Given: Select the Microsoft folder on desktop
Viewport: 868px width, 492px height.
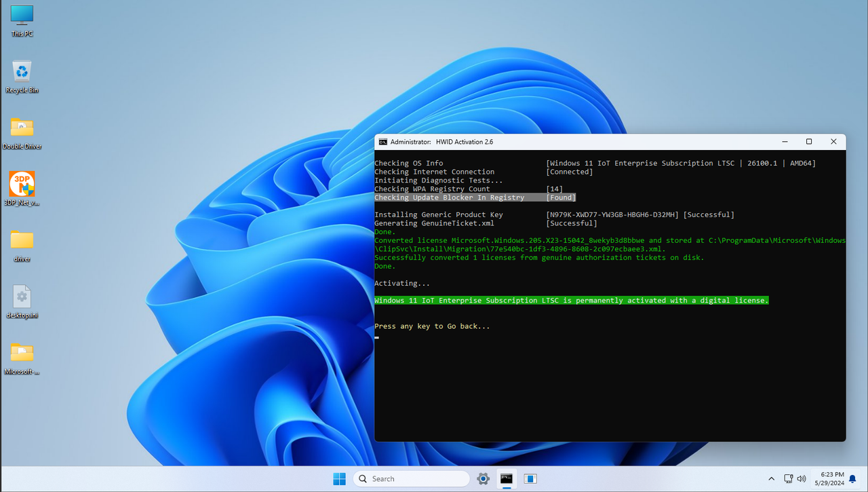Looking at the screenshot, I should (x=22, y=358).
